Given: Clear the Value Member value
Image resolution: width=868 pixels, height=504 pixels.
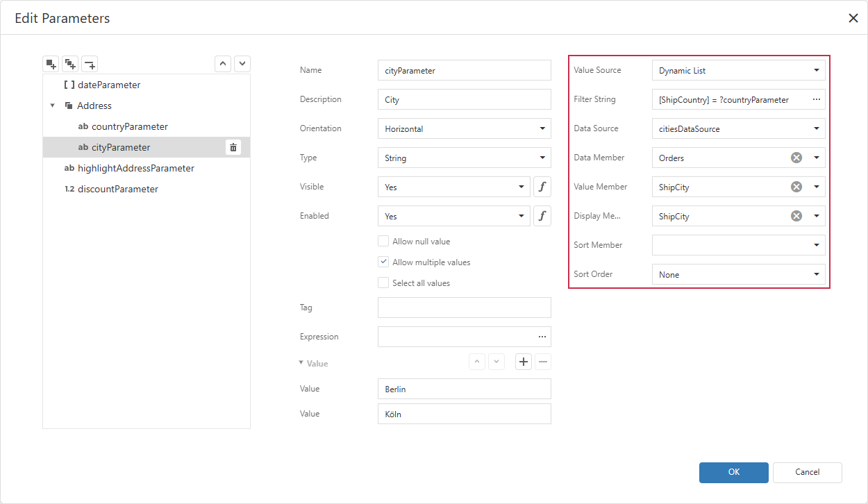Looking at the screenshot, I should pos(796,187).
